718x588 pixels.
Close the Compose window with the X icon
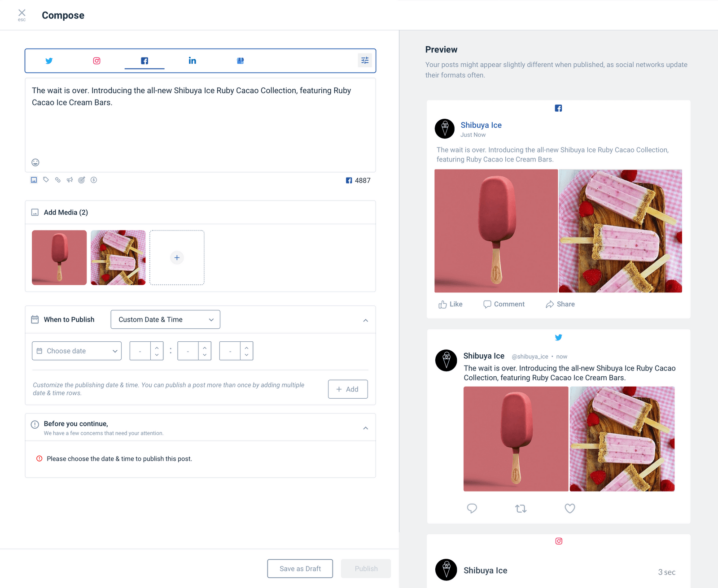(x=22, y=13)
